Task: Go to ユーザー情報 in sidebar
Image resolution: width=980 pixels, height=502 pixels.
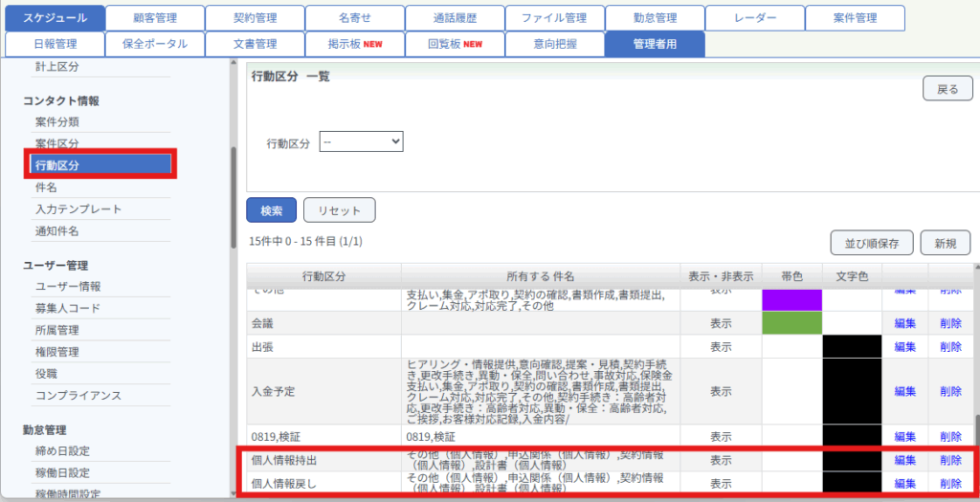Action: pos(68,286)
